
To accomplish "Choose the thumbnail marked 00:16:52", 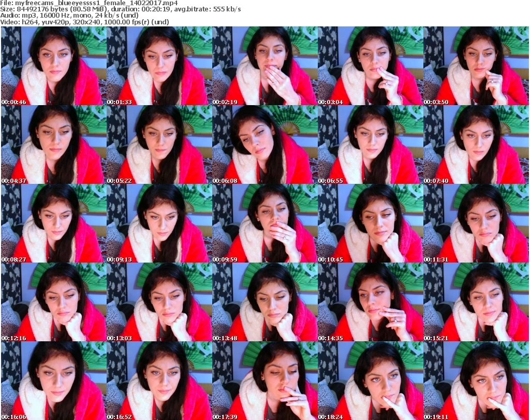I will [x=159, y=381].
